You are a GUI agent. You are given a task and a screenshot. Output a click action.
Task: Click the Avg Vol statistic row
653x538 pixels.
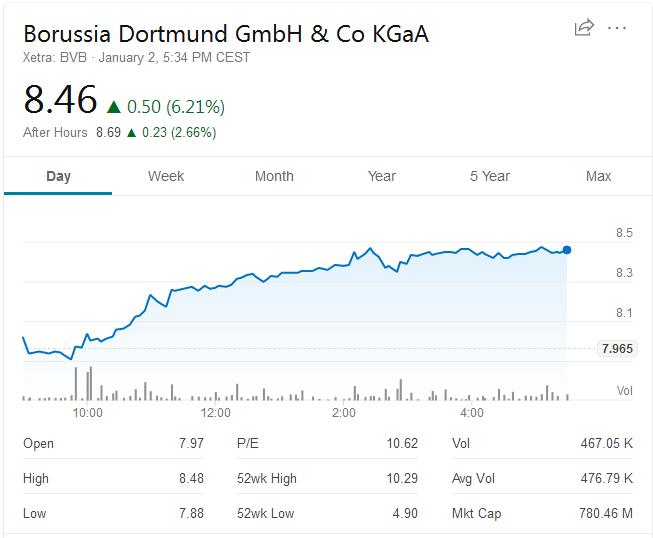(x=542, y=478)
